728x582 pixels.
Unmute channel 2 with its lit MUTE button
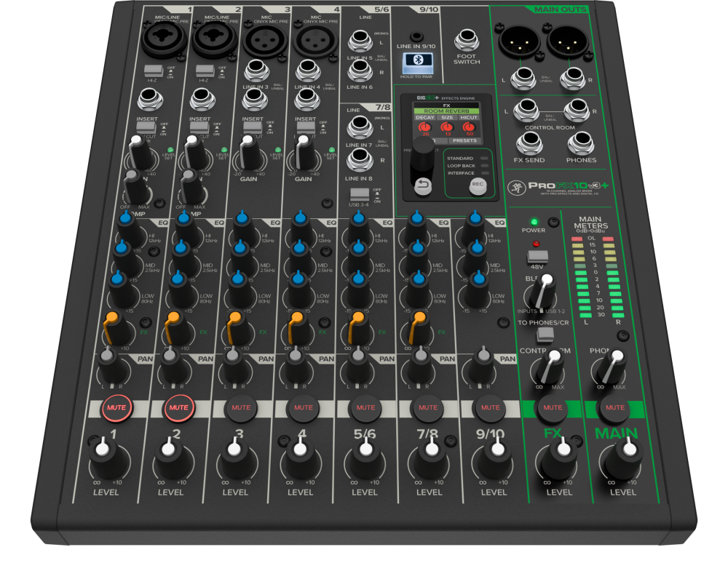coord(179,408)
